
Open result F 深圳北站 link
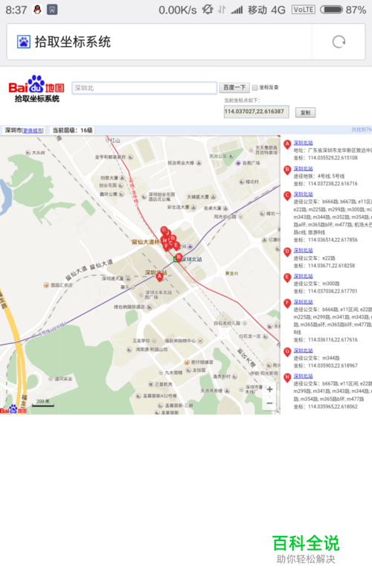[x=303, y=302]
